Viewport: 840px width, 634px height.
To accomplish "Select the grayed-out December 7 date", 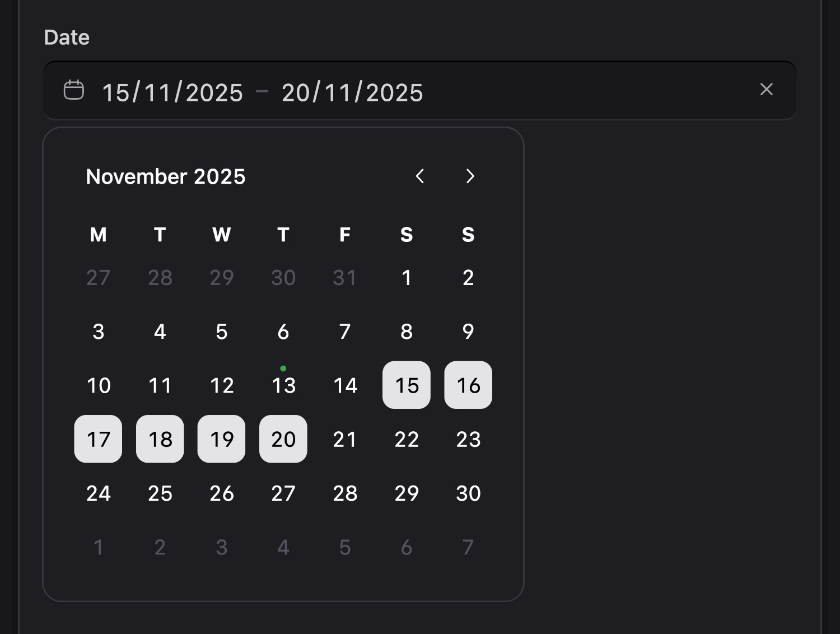I will point(468,547).
